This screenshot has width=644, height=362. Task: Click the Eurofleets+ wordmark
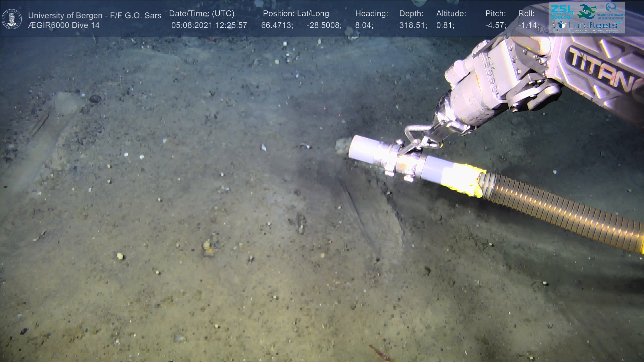pyautogui.click(x=593, y=25)
